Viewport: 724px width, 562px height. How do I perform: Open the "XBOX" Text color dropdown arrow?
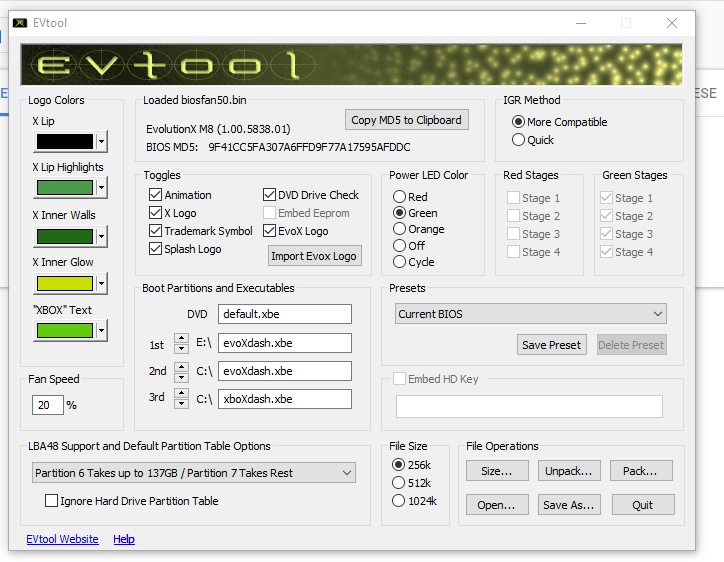101,331
